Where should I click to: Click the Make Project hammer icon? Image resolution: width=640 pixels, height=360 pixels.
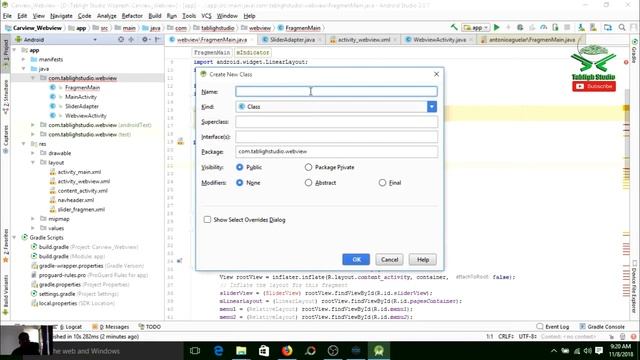pos(454,27)
